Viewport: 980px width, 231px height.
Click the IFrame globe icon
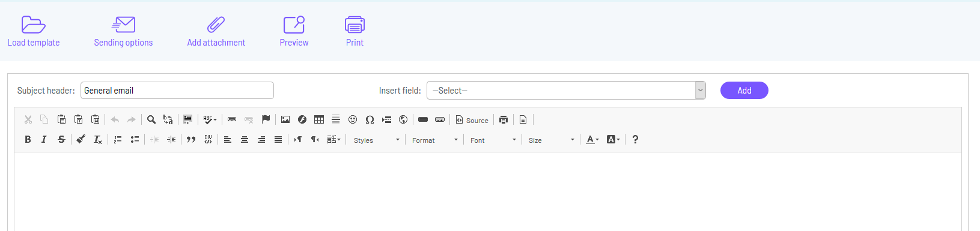[x=403, y=119]
